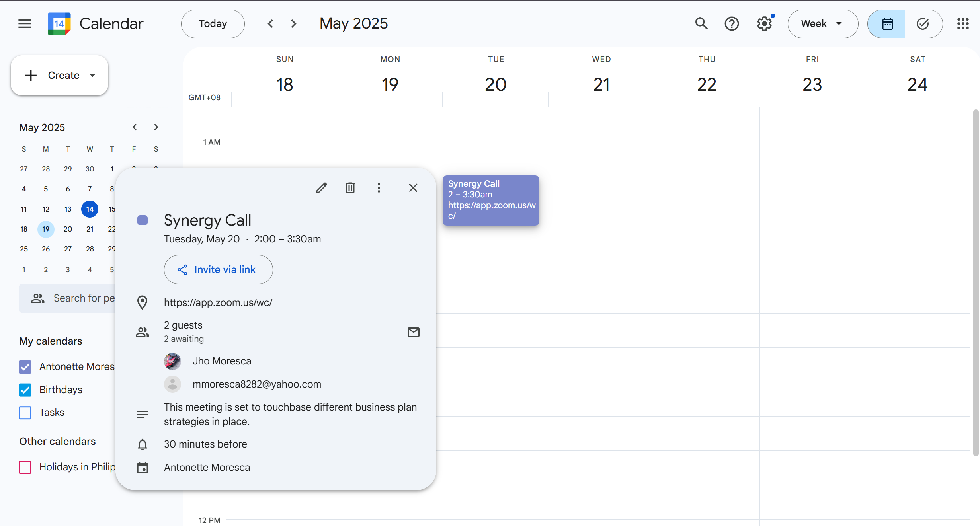Toggle the main menu hamburger icon
This screenshot has height=526, width=980.
[x=25, y=24]
